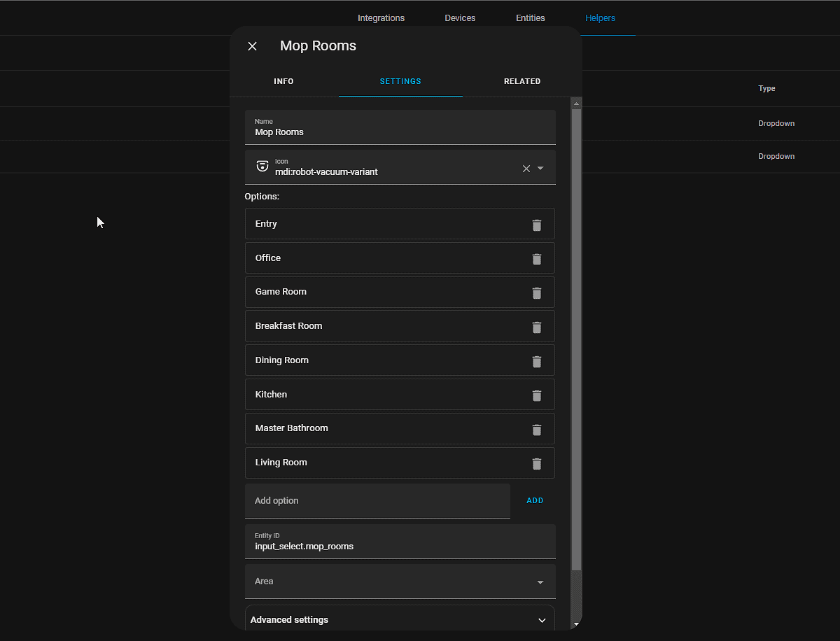Click the ADD option button

535,501
